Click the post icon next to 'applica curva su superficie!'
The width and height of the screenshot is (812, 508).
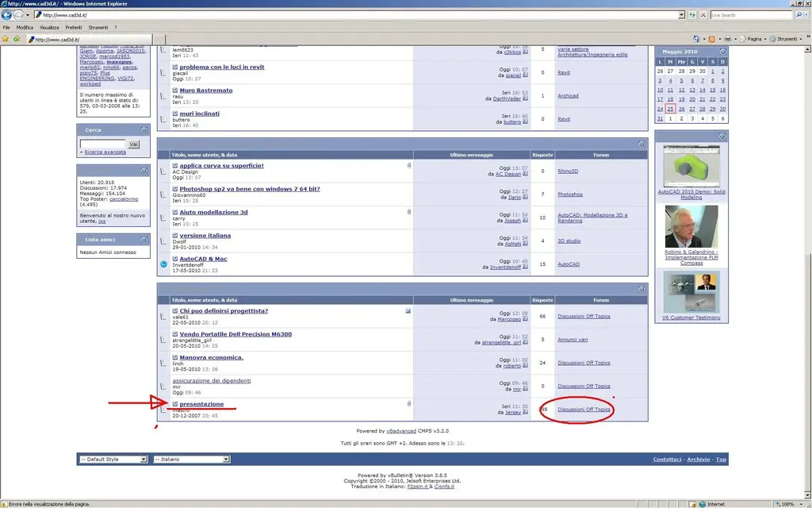pos(175,165)
